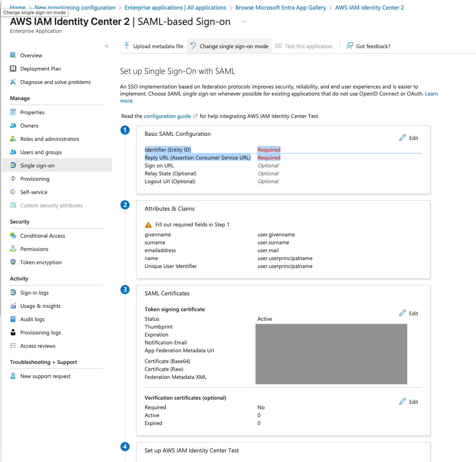Click the Reply URL (Assertion Consumer Service URL) label
The width and height of the screenshot is (476, 462).
coord(198,157)
